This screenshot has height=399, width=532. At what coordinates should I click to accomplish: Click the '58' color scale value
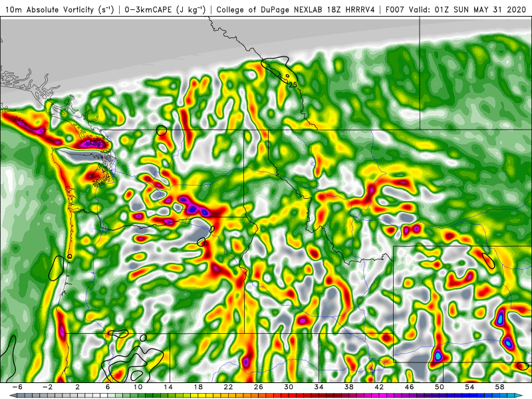499,387
